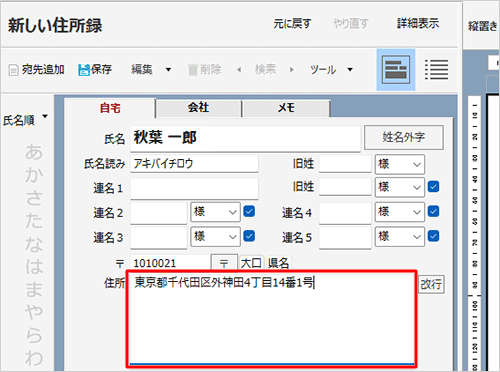Click the 住所 address text area
Viewport: 500px width, 372px height.
pos(272,319)
